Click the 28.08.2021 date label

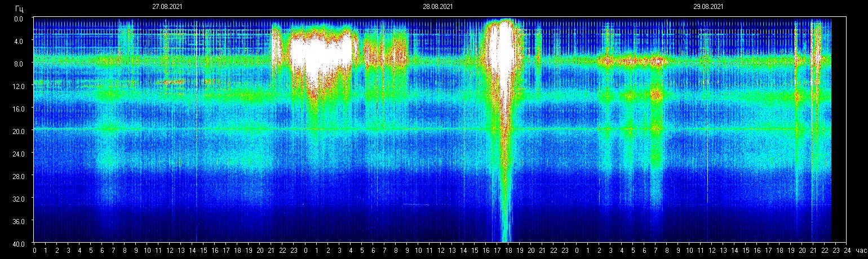[x=437, y=7]
